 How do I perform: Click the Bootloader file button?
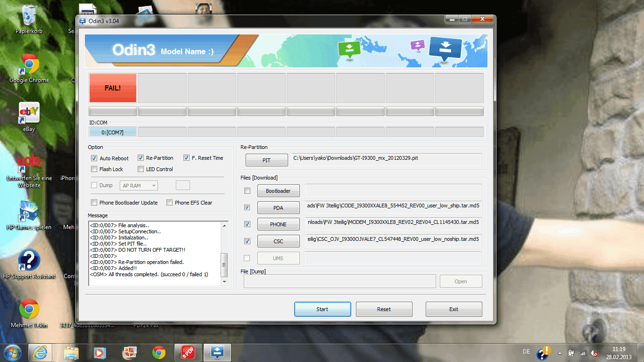(x=278, y=191)
